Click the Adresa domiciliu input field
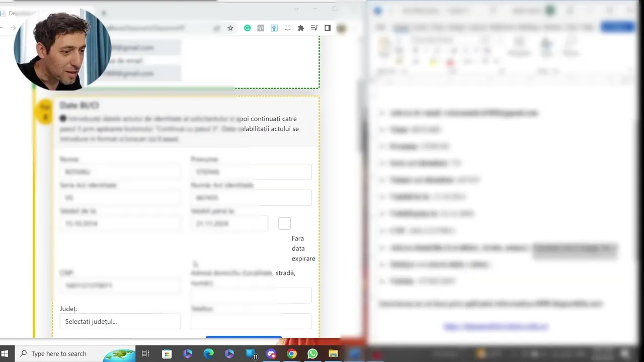The height and width of the screenshot is (362, 644). (251, 295)
